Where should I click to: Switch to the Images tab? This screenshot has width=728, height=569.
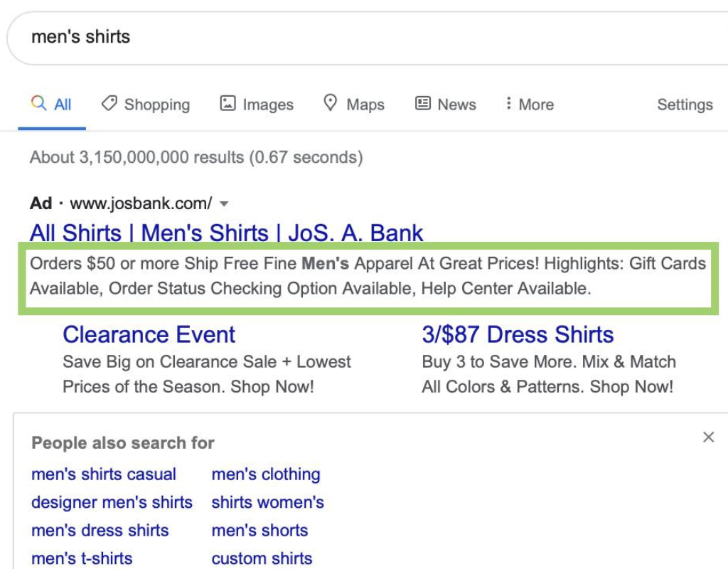[257, 105]
